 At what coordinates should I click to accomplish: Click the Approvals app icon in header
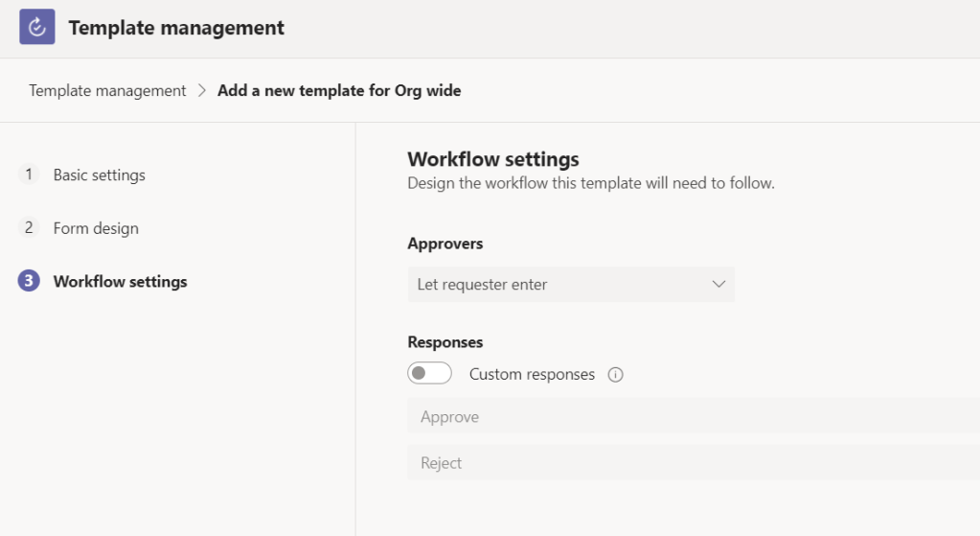37,27
